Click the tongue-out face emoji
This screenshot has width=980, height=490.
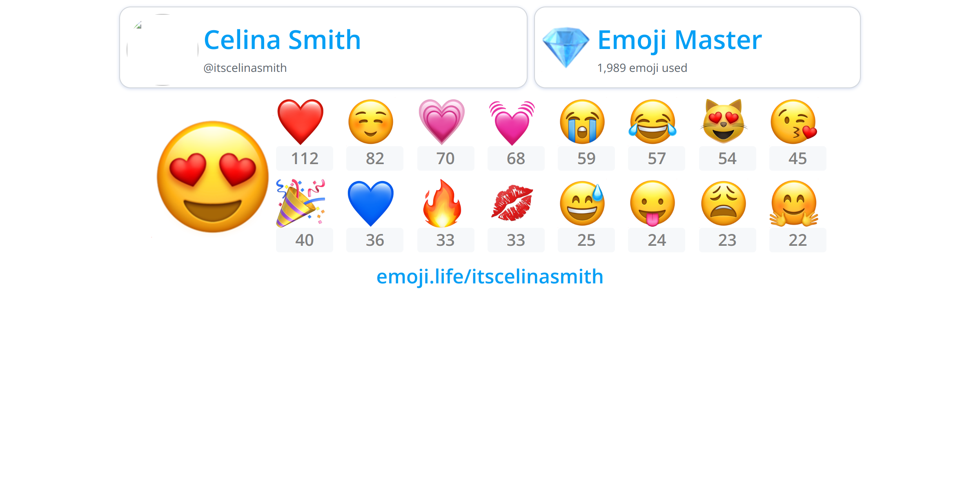click(653, 203)
